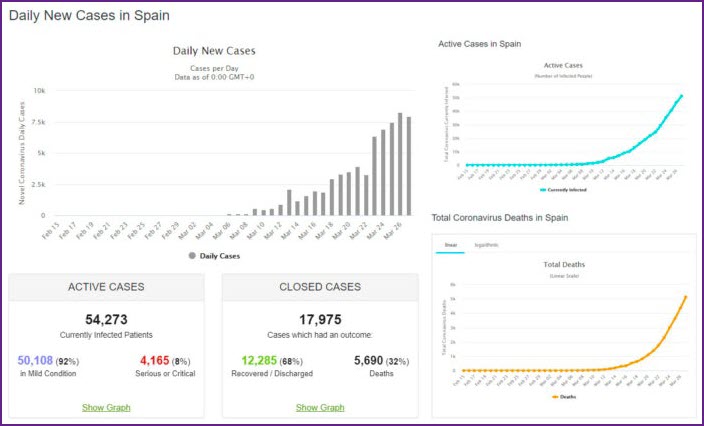Click the 54,273 currently infected figure
Viewport: 704px width, 426px height.
[106, 319]
